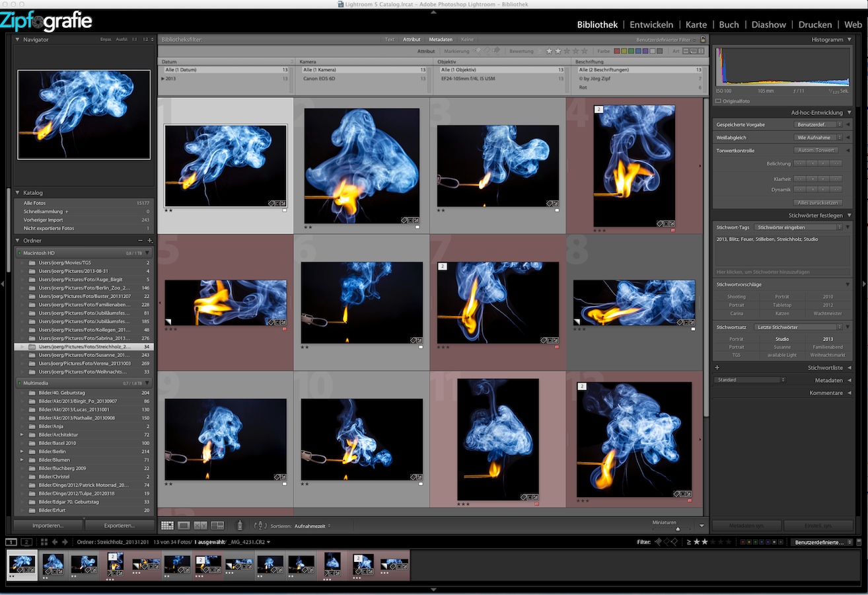
Task: Set bibliotheksfilter rating to one star
Action: pyautogui.click(x=549, y=51)
